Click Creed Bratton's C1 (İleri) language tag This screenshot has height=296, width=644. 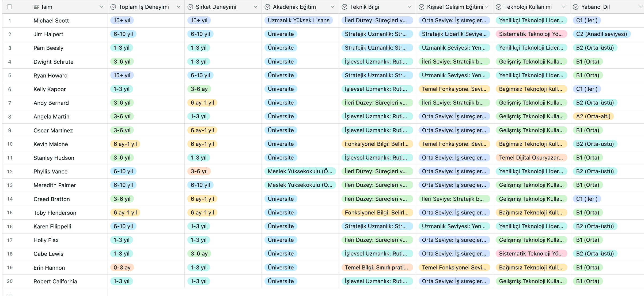click(587, 199)
